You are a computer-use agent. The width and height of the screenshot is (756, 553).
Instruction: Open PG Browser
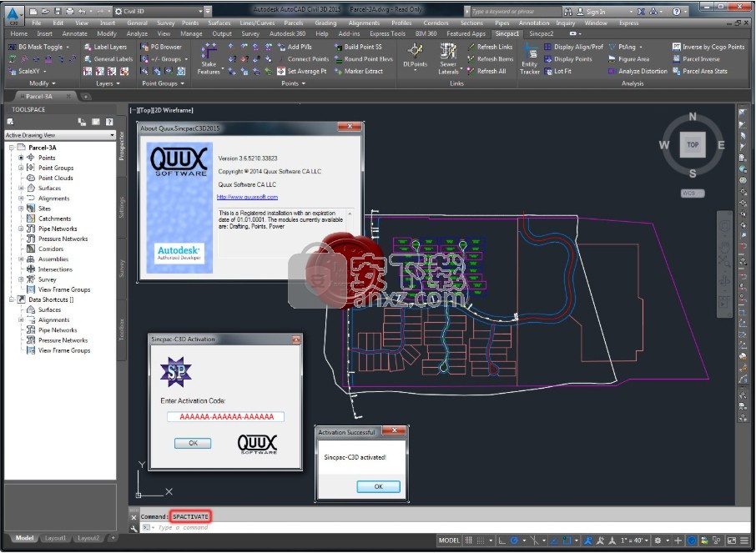point(161,47)
